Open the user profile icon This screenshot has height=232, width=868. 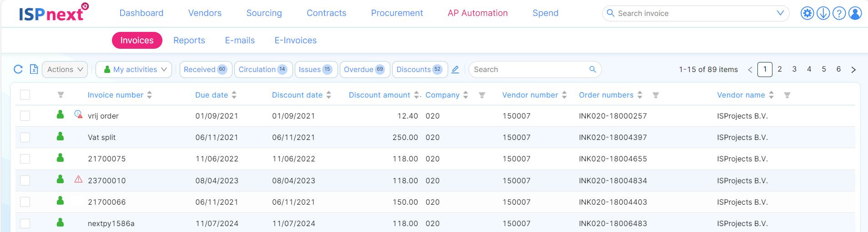[x=855, y=13]
